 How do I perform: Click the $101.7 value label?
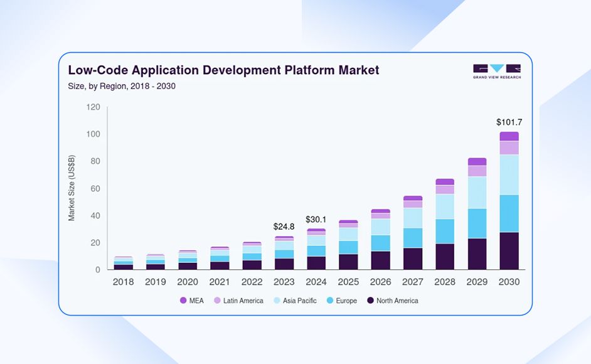tap(509, 122)
